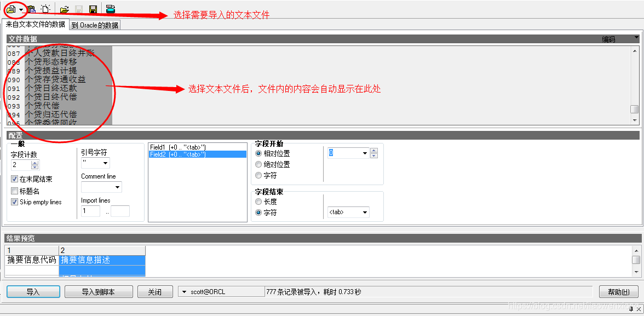Increase the 字段计数 value using stepper

pos(35,162)
